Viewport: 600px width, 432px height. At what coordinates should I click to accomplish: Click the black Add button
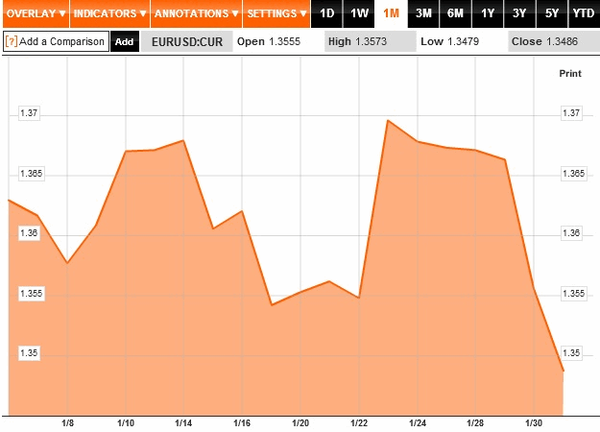point(124,41)
